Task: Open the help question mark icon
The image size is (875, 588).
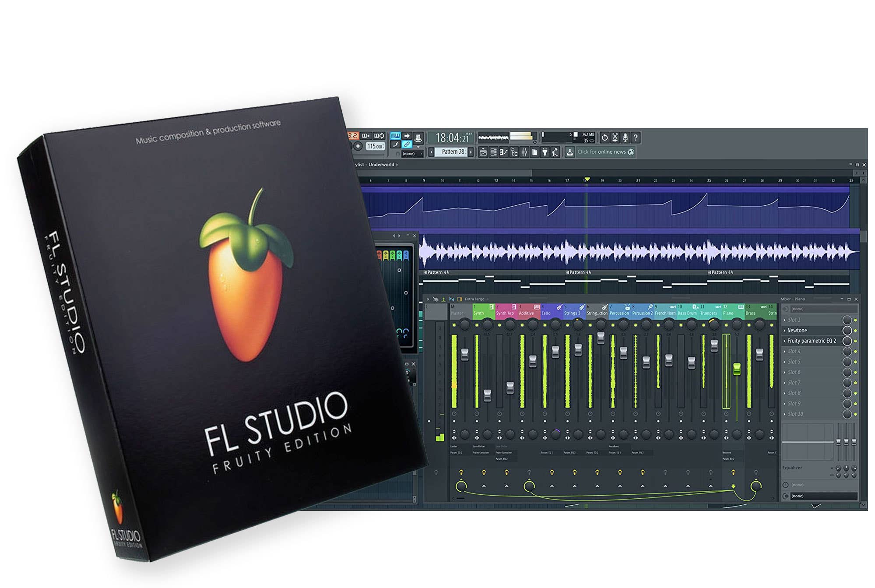Action: [x=635, y=137]
